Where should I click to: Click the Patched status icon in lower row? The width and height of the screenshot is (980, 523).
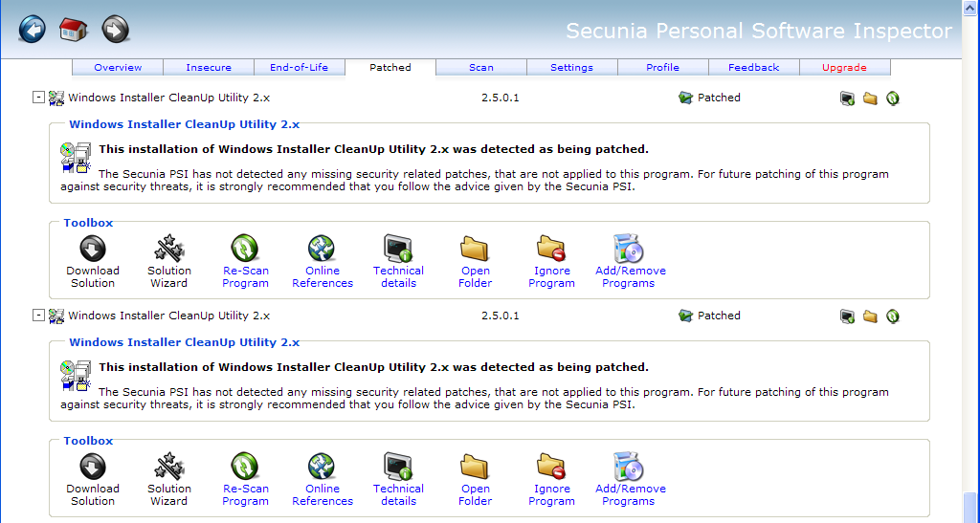tap(685, 316)
